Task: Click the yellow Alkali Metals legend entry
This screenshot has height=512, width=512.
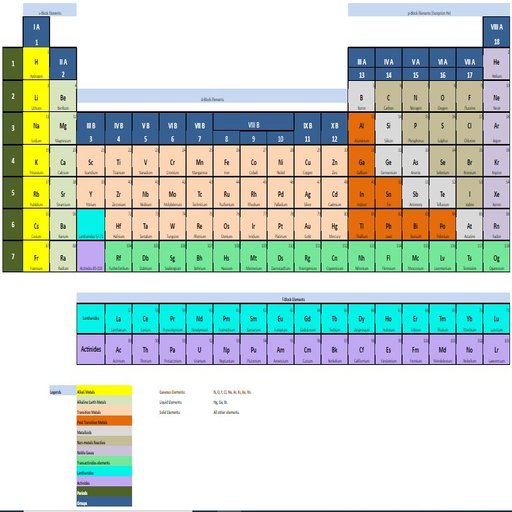Action: click(104, 391)
